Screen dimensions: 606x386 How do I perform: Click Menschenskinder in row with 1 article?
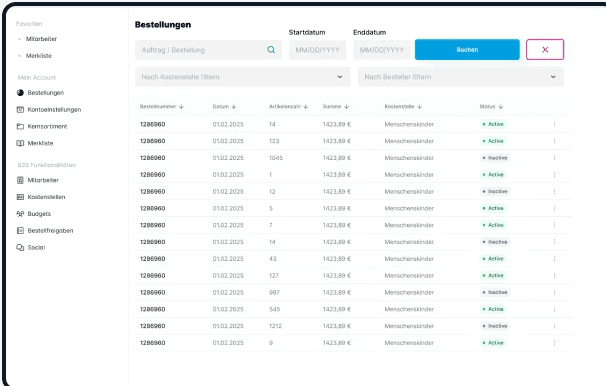coord(409,175)
